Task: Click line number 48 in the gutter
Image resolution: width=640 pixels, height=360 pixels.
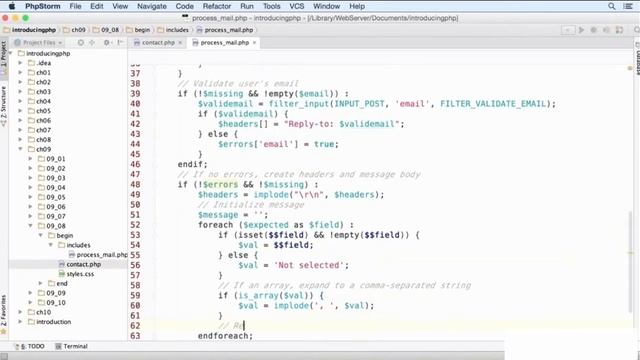Action: pyautogui.click(x=135, y=184)
